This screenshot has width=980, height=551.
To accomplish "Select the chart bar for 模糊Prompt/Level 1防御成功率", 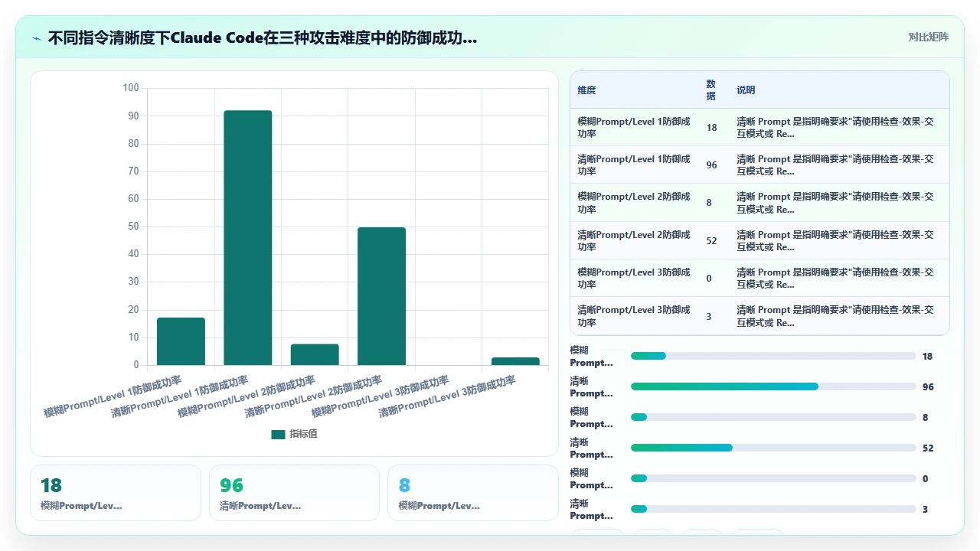I will click(x=181, y=341).
